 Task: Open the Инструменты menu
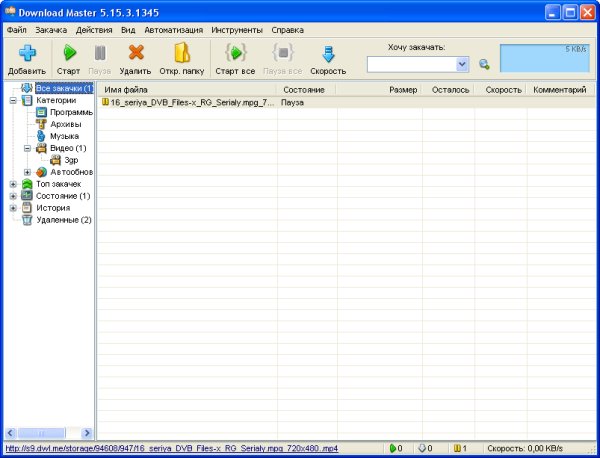pos(237,30)
